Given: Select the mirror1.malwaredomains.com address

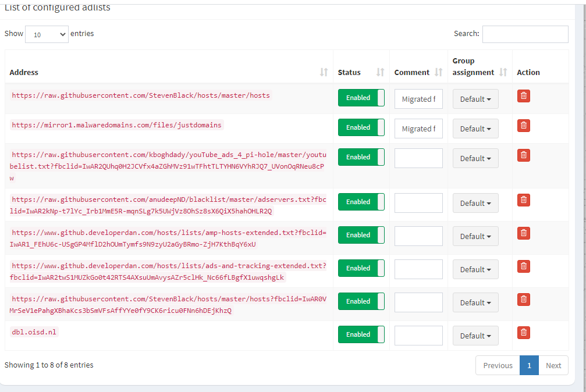Looking at the screenshot, I should [116, 125].
